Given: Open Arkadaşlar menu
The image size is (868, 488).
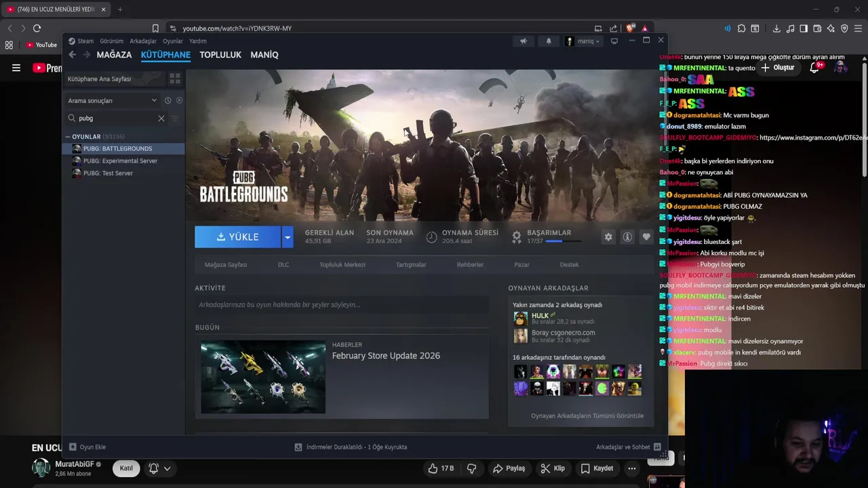Looking at the screenshot, I should (143, 41).
